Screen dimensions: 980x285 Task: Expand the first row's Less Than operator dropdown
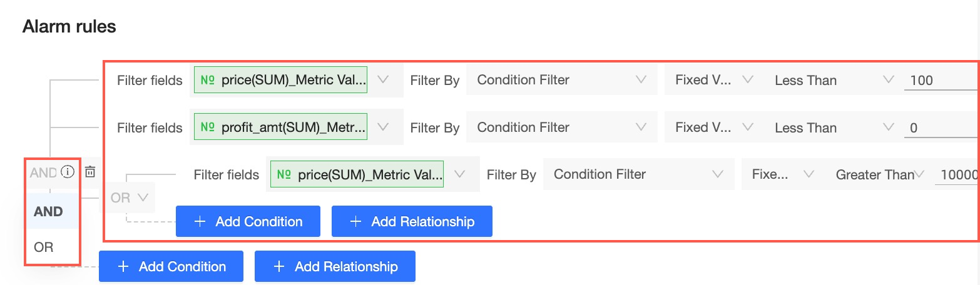pos(887,80)
